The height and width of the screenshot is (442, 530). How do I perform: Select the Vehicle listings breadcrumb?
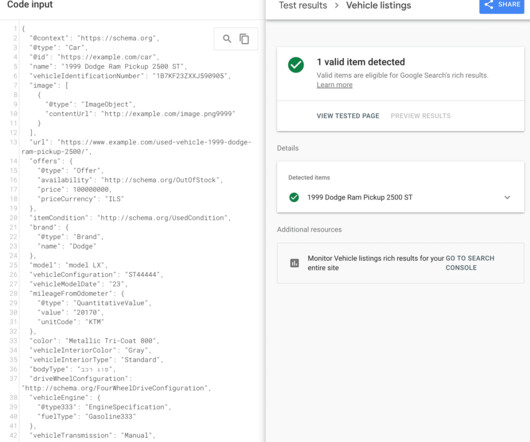click(379, 5)
